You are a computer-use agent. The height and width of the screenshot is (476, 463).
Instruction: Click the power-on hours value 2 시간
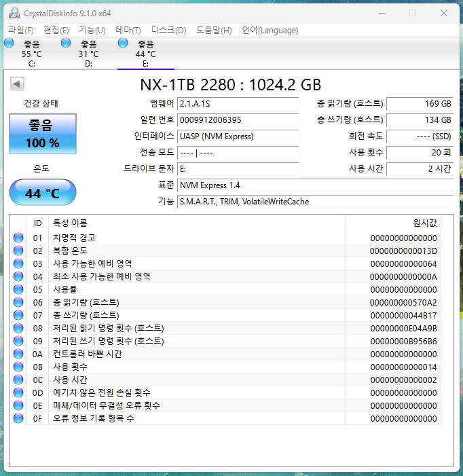420,169
